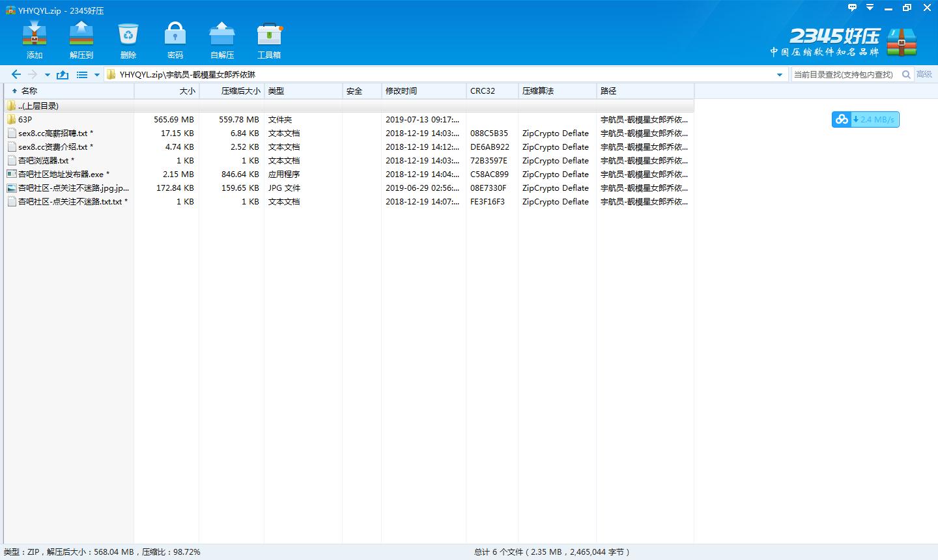Click status bar text 压缩比：98.72%

(x=171, y=552)
